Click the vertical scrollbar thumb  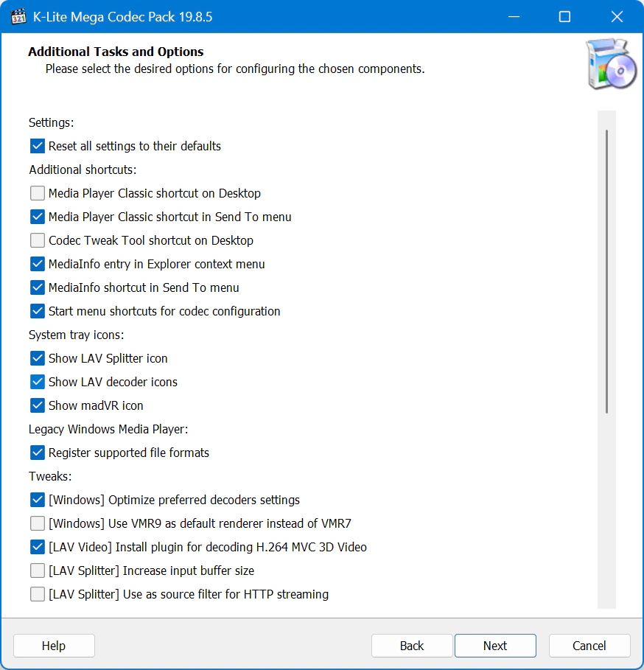[x=606, y=271]
